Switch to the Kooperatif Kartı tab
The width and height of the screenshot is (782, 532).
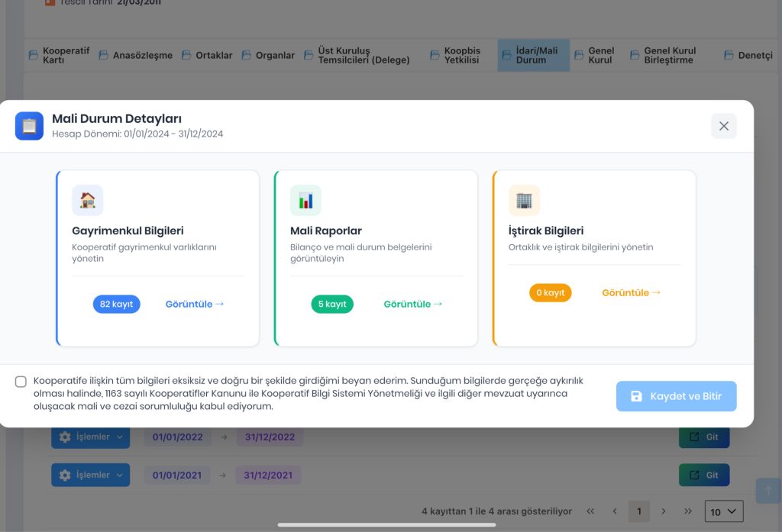[x=60, y=56]
